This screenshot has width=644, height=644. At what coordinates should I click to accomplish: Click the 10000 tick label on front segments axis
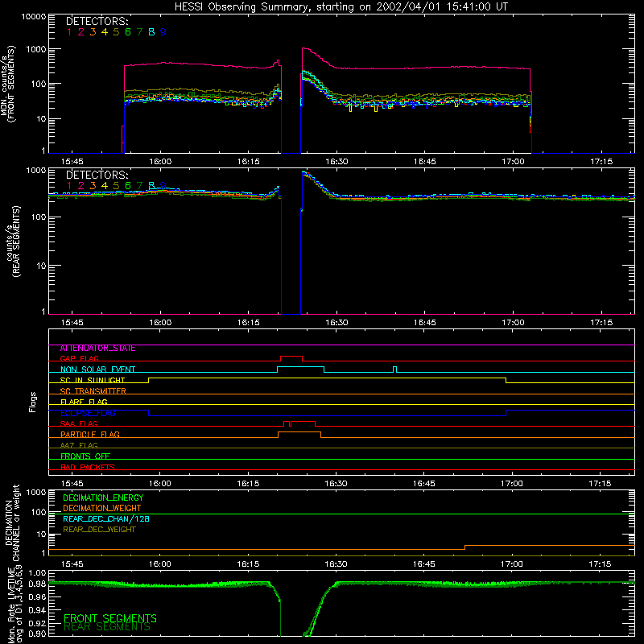point(33,17)
